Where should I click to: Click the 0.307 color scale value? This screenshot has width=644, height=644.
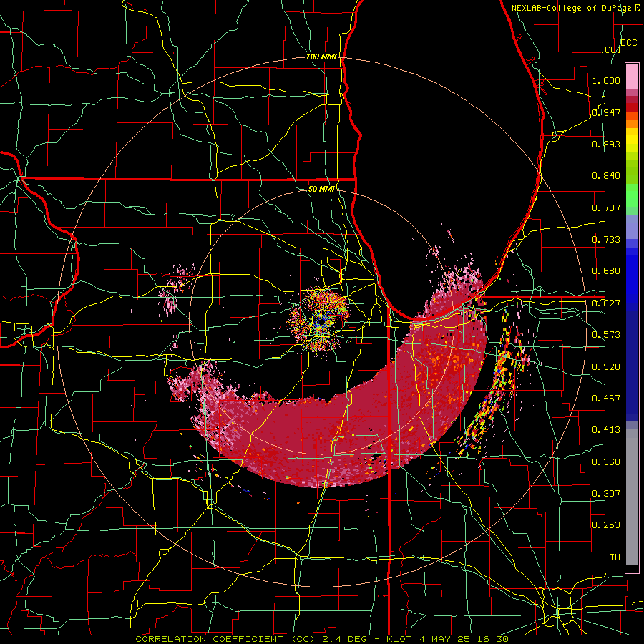606,494
